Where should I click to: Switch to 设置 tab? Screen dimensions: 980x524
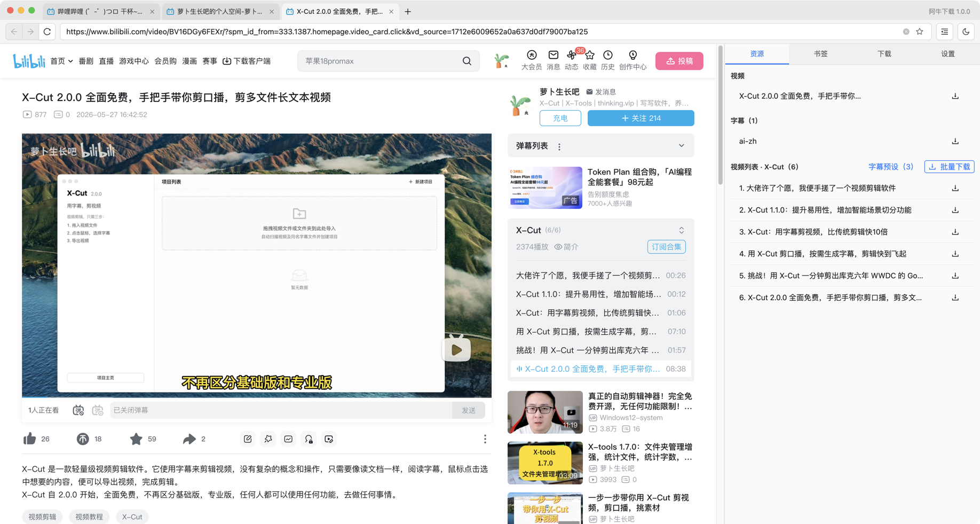coord(947,54)
